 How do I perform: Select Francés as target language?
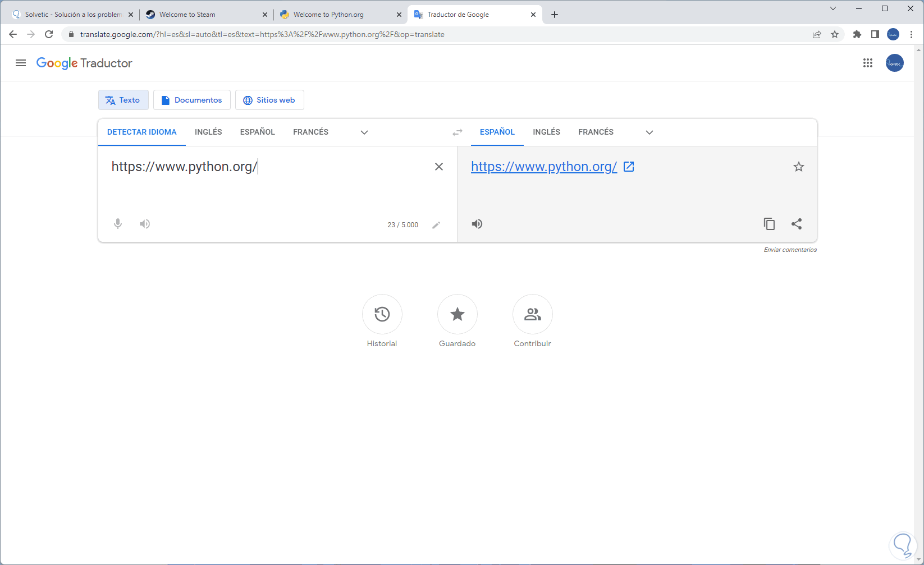[x=596, y=132]
